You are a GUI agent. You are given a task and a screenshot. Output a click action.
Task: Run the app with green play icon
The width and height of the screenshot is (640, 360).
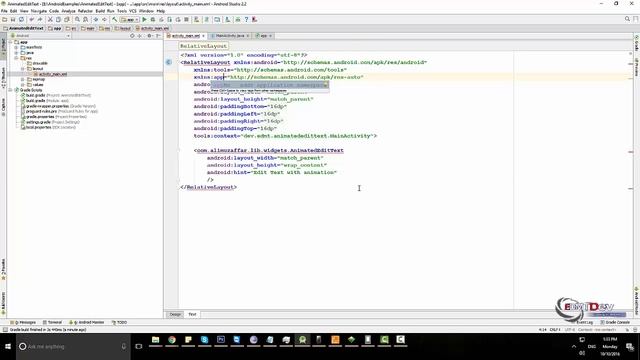144,20
